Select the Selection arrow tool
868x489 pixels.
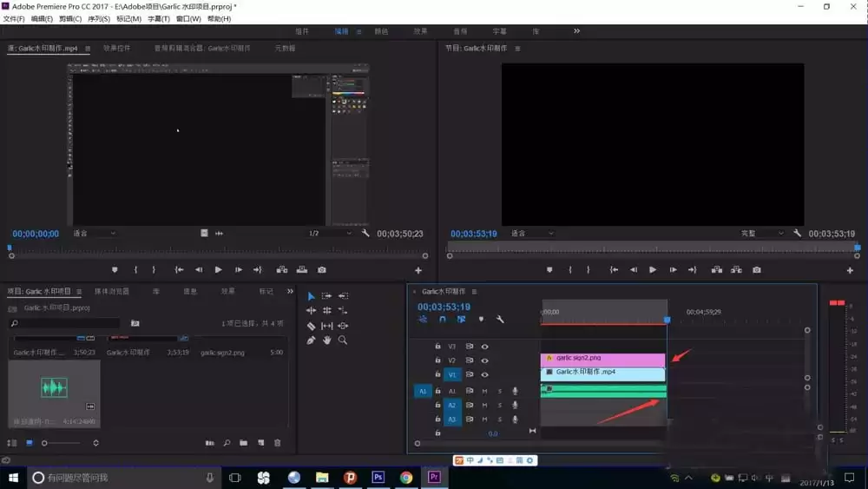311,296
